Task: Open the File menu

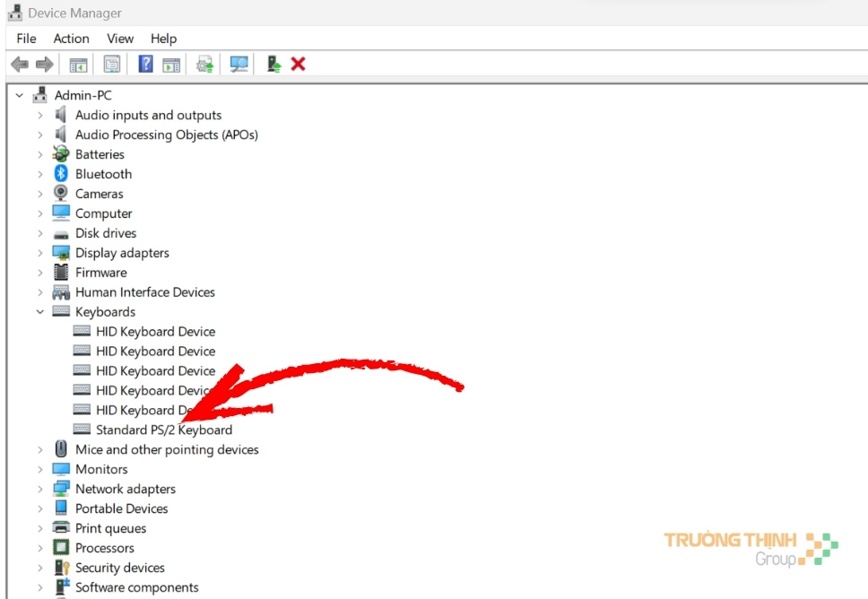Action: tap(26, 39)
